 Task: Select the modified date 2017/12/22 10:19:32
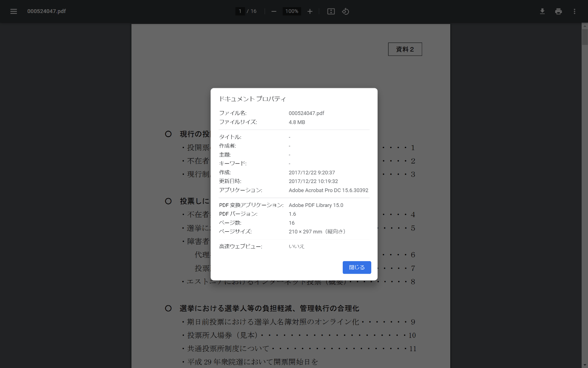coord(313,181)
